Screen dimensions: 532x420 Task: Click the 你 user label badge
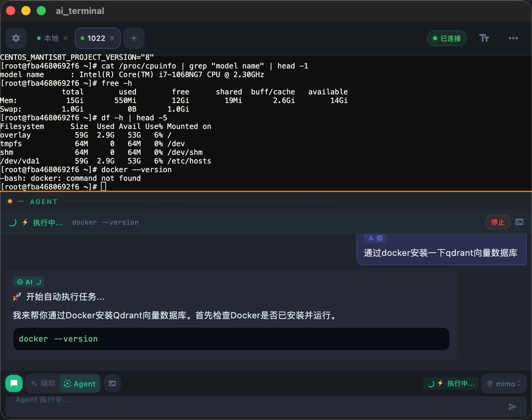point(376,238)
